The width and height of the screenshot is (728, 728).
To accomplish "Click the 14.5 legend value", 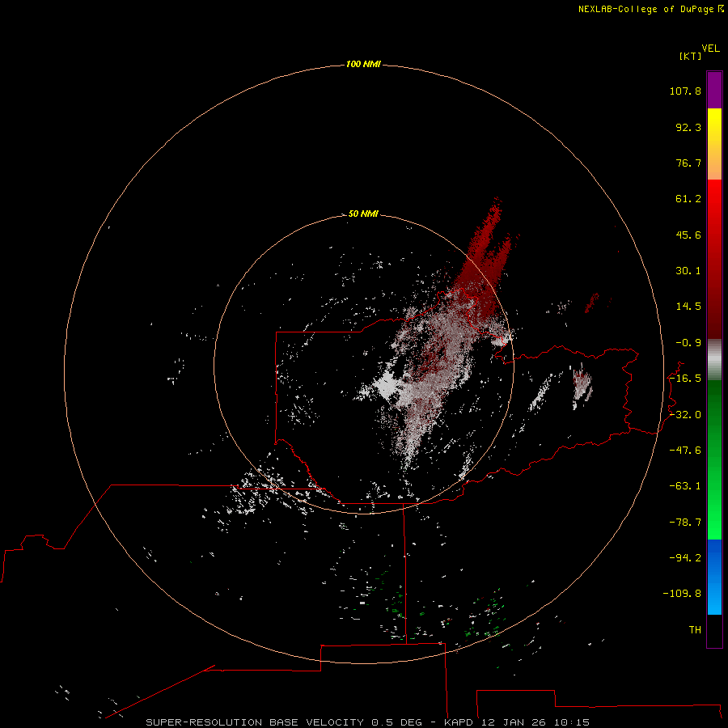I will [688, 307].
